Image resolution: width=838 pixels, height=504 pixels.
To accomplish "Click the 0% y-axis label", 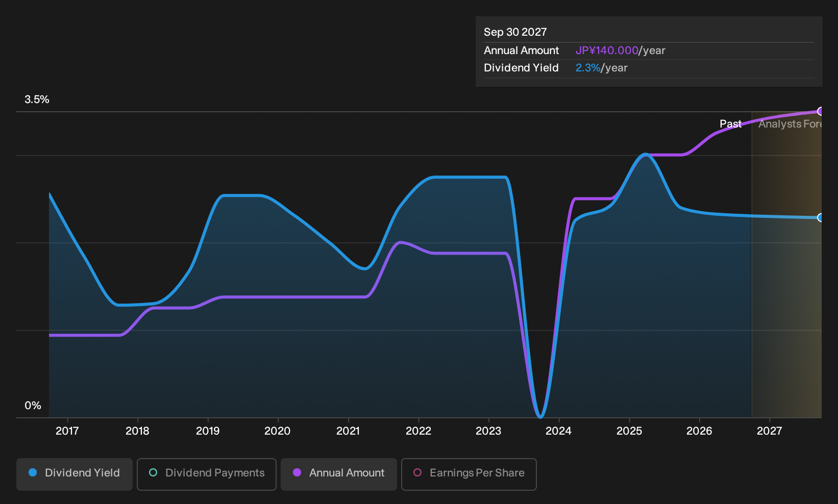I will click(x=33, y=406).
